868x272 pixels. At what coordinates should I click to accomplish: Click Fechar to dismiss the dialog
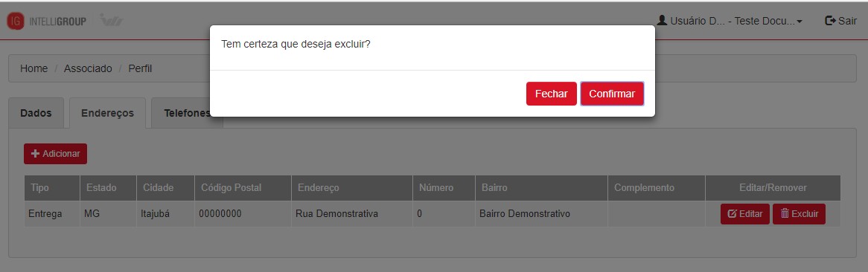(x=552, y=94)
